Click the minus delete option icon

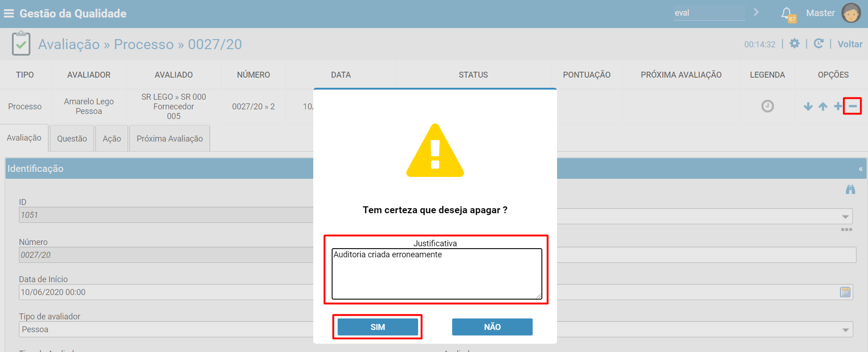852,106
